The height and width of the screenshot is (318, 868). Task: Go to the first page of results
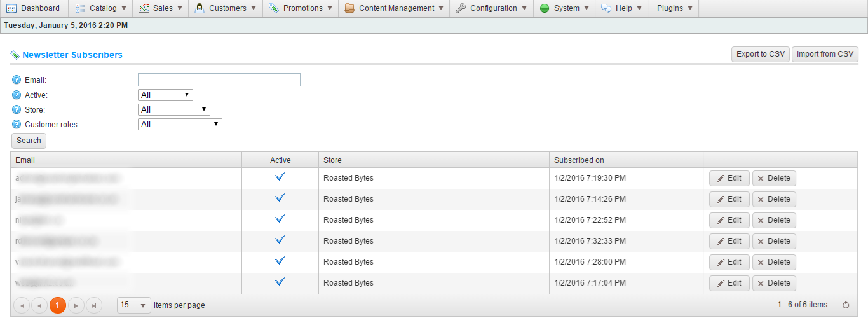pos(22,305)
